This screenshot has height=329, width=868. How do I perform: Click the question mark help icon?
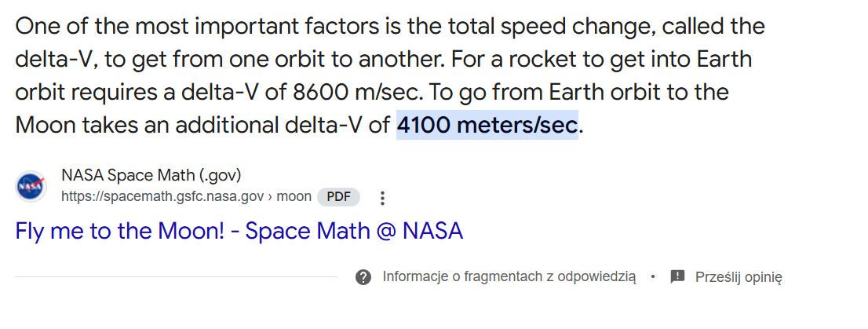[363, 276]
